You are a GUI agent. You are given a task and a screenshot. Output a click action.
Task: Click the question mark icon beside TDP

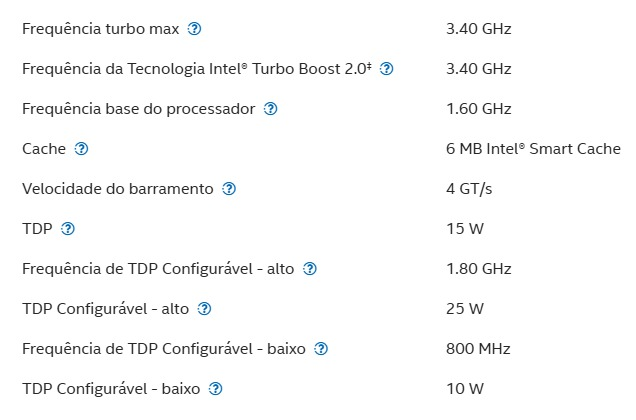click(68, 229)
